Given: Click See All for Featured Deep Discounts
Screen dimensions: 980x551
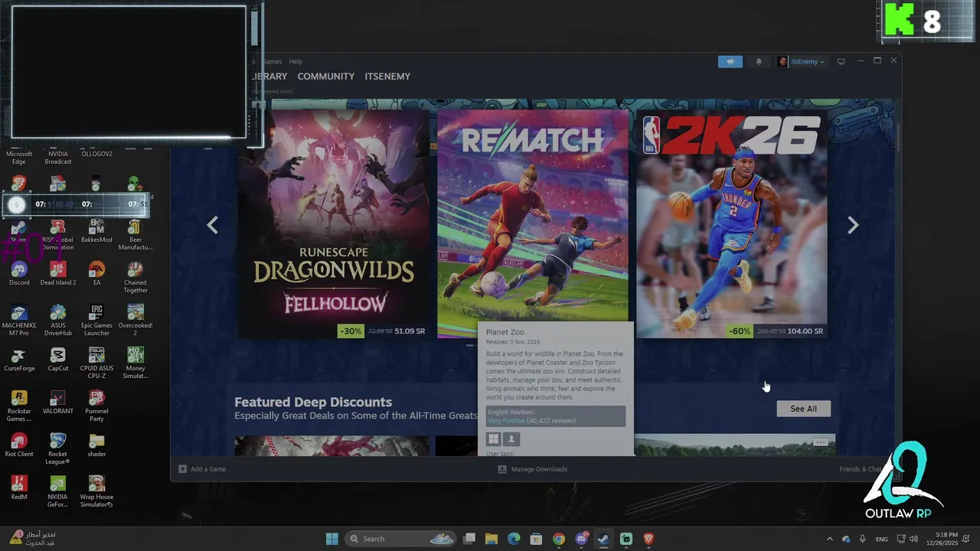Looking at the screenshot, I should pyautogui.click(x=803, y=409).
